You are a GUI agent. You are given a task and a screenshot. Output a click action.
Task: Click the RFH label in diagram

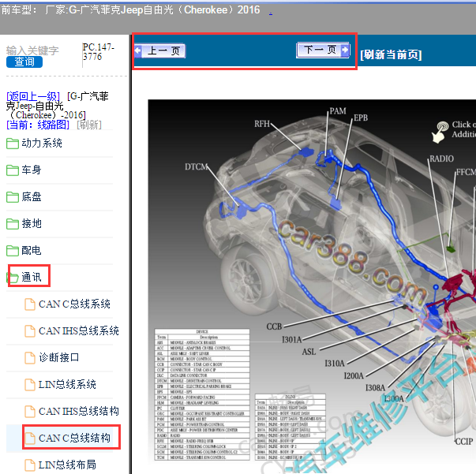[x=262, y=124]
